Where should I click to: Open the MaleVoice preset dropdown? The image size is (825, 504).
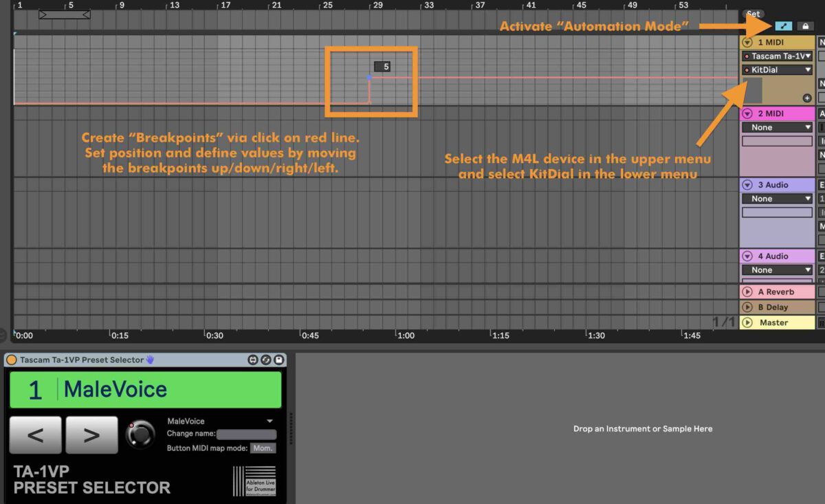[221, 421]
